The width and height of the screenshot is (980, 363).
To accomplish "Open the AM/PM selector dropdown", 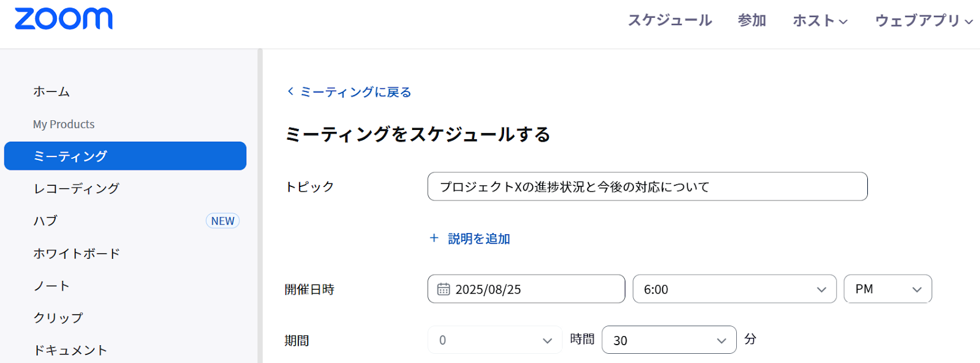I will (888, 289).
